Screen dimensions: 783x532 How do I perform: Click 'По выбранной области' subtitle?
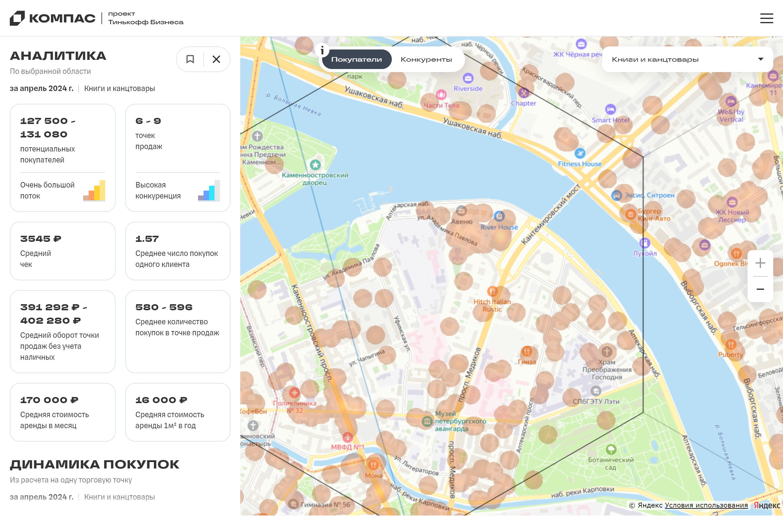pos(50,71)
